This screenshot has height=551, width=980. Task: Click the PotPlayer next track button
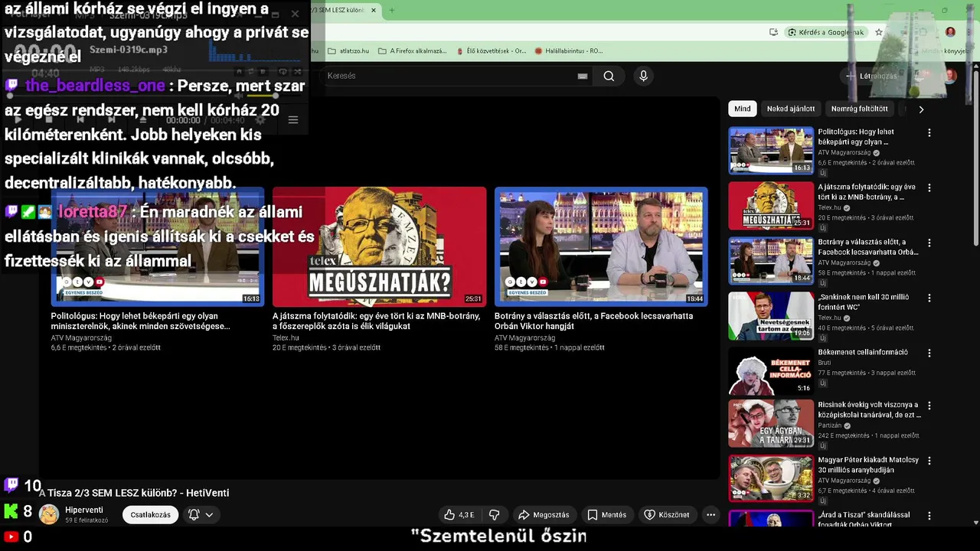click(x=111, y=120)
